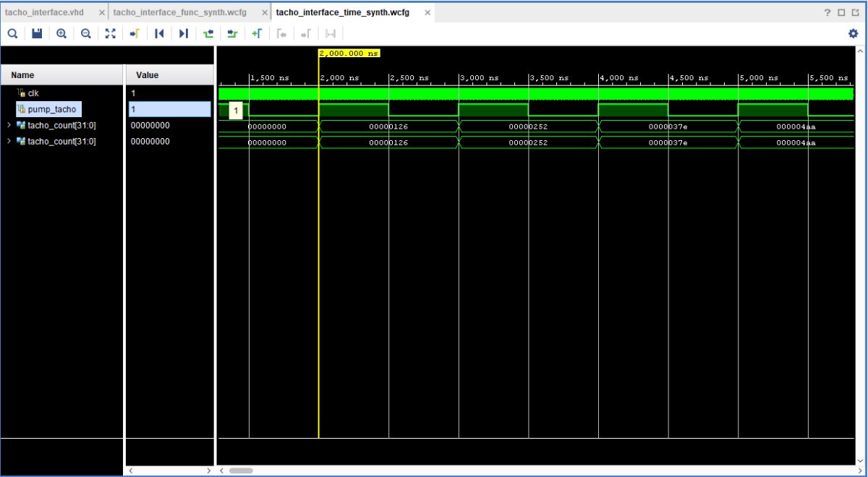Click the yellow 2,000.000 ns cursor label
This screenshot has width=868, height=477.
click(349, 53)
